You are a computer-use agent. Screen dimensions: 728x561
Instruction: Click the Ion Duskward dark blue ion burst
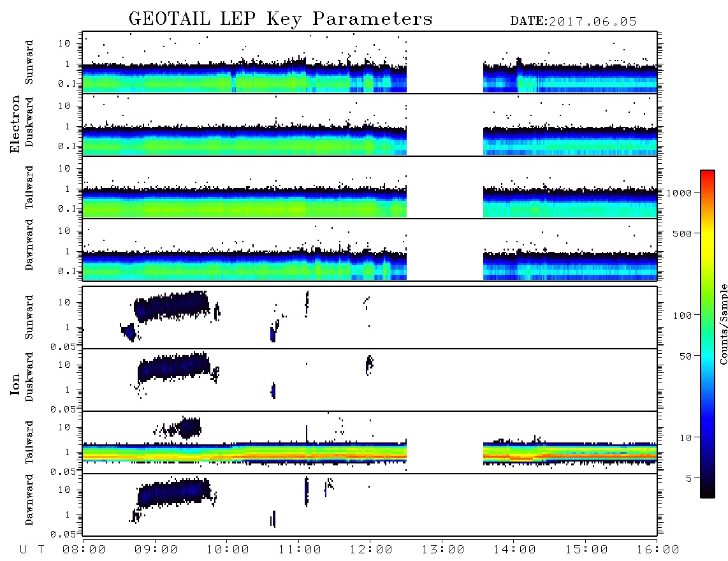tap(173, 366)
